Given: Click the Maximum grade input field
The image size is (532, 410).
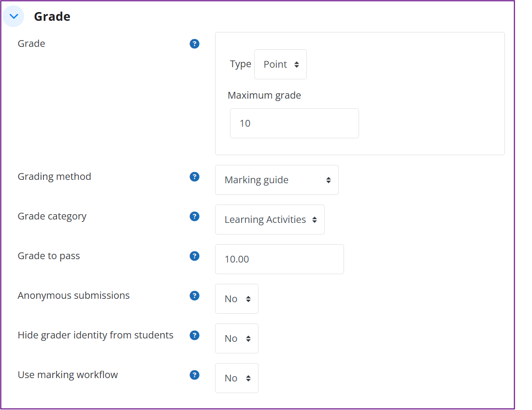Looking at the screenshot, I should click(294, 123).
